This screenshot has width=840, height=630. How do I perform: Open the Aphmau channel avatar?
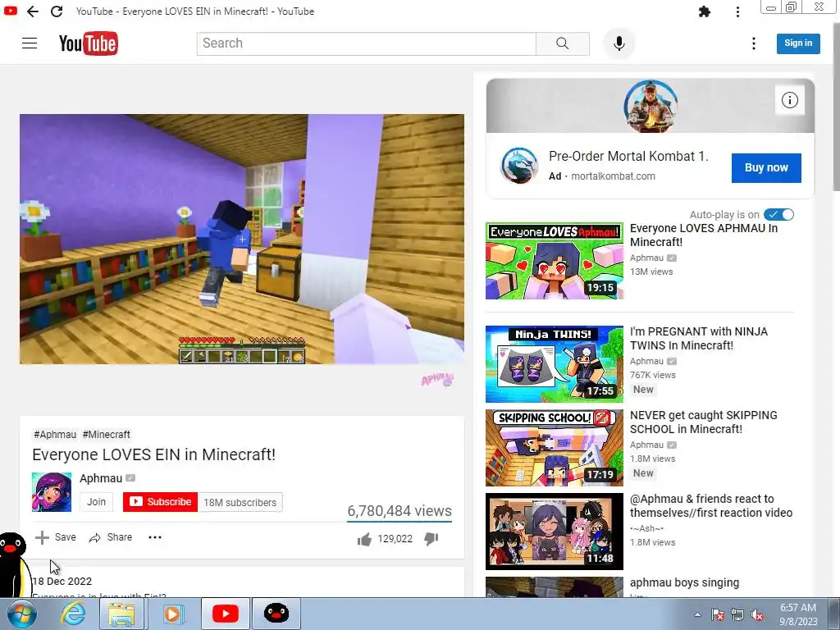point(52,492)
